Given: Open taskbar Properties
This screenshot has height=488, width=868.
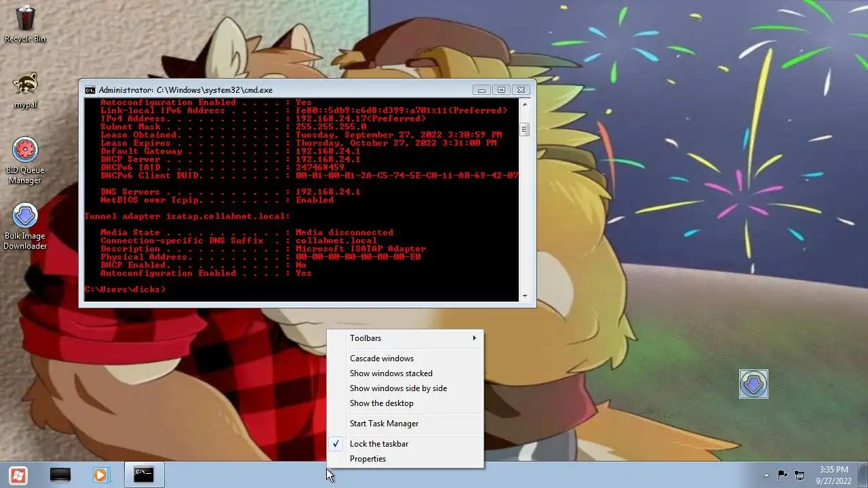Looking at the screenshot, I should pyautogui.click(x=406, y=459).
